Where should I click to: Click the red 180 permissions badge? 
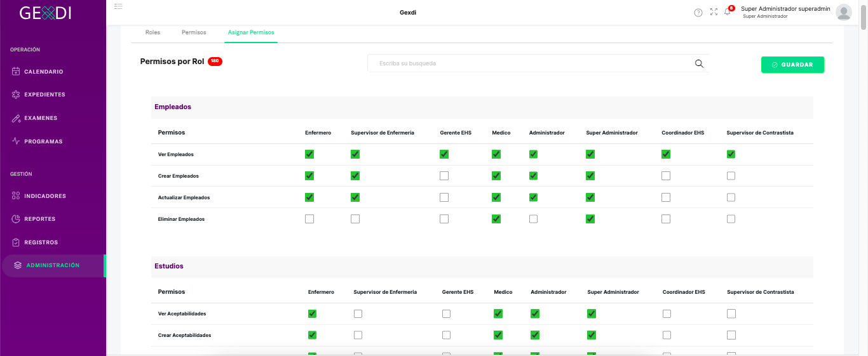215,62
